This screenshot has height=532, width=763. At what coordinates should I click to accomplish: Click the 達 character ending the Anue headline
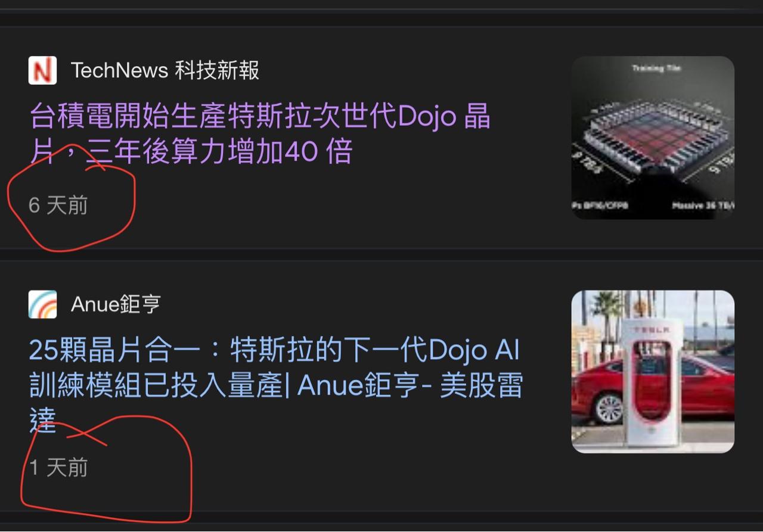point(42,421)
